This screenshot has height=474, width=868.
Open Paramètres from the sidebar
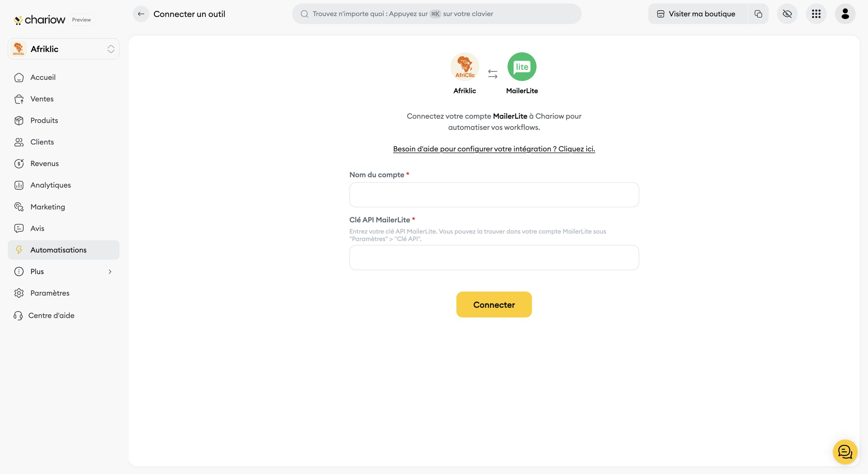(50, 293)
